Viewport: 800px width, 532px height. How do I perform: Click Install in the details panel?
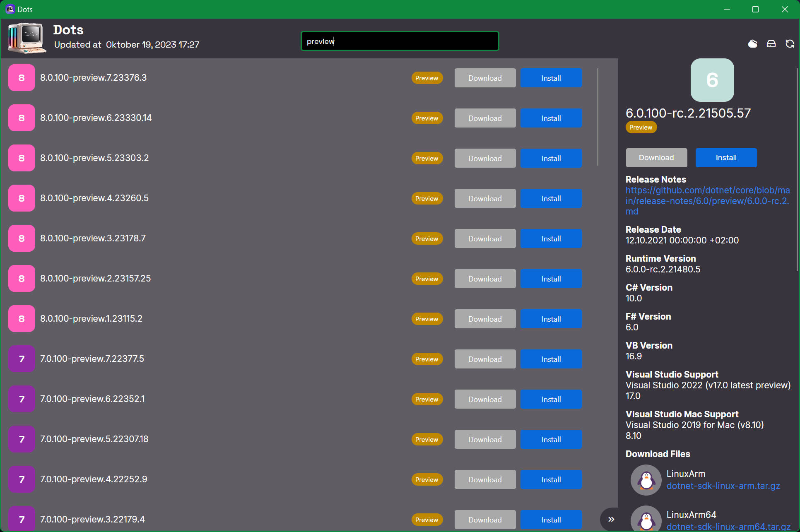pos(726,158)
